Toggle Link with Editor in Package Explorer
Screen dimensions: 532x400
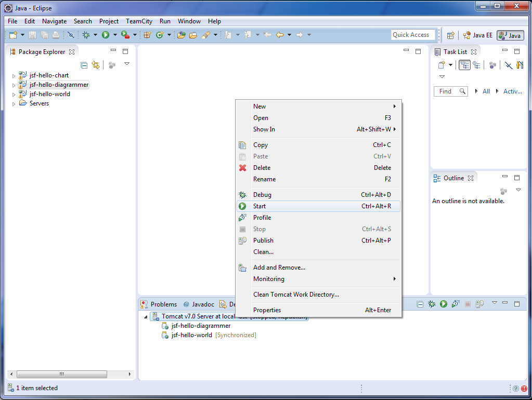(x=96, y=65)
